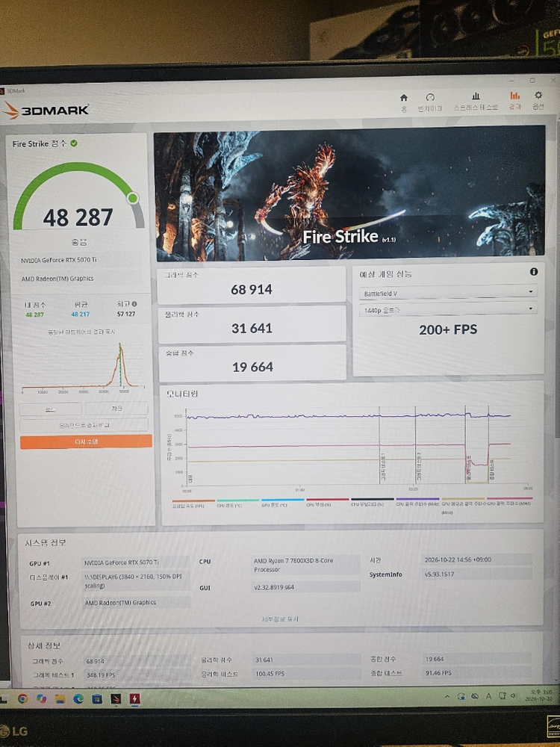Click the graphics score value 68 914
This screenshot has width=560, height=747.
pyautogui.click(x=252, y=289)
